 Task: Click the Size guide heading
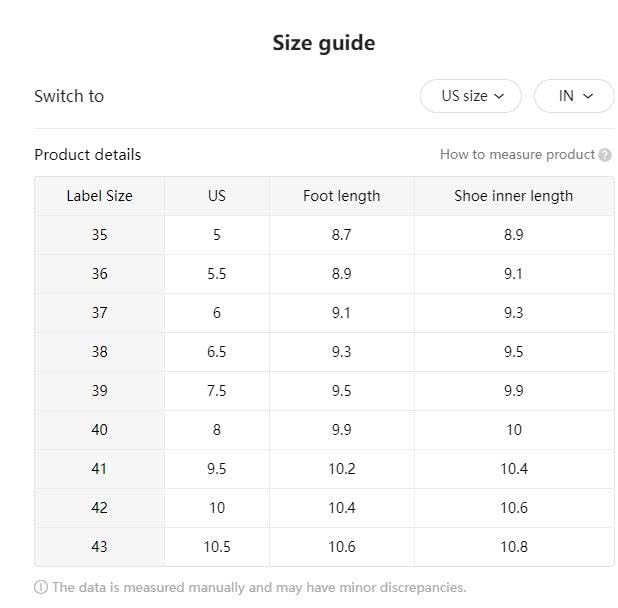[x=323, y=43]
